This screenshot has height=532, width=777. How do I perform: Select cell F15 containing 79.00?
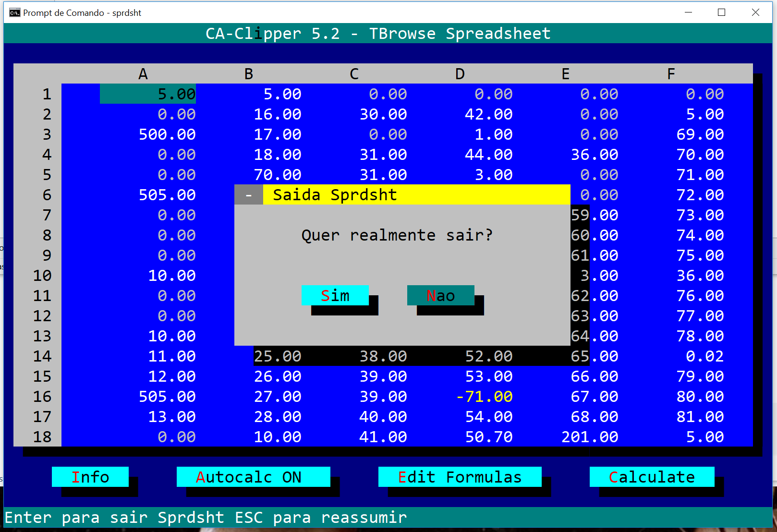(700, 376)
